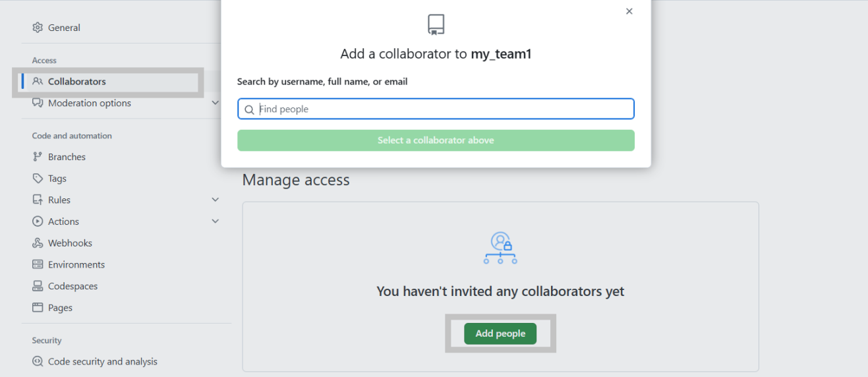Screen dimensions: 868x377
Task: Click the Pages browser icon
Action: (x=38, y=308)
